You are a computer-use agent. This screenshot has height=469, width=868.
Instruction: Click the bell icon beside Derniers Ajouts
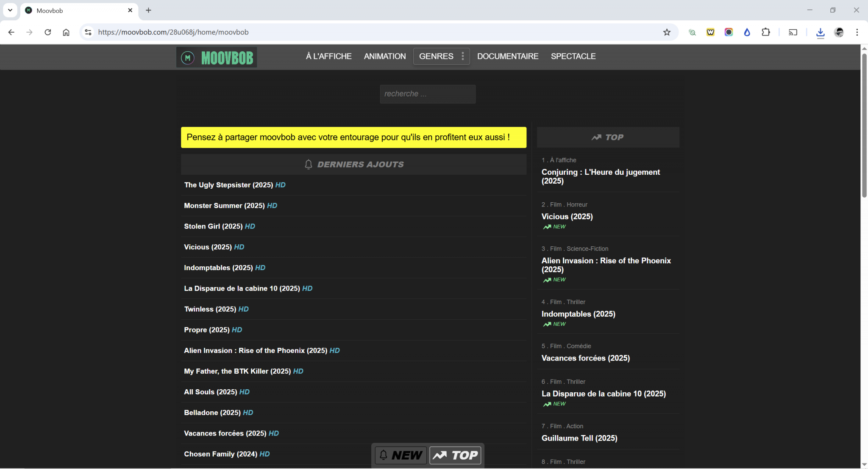tap(308, 164)
